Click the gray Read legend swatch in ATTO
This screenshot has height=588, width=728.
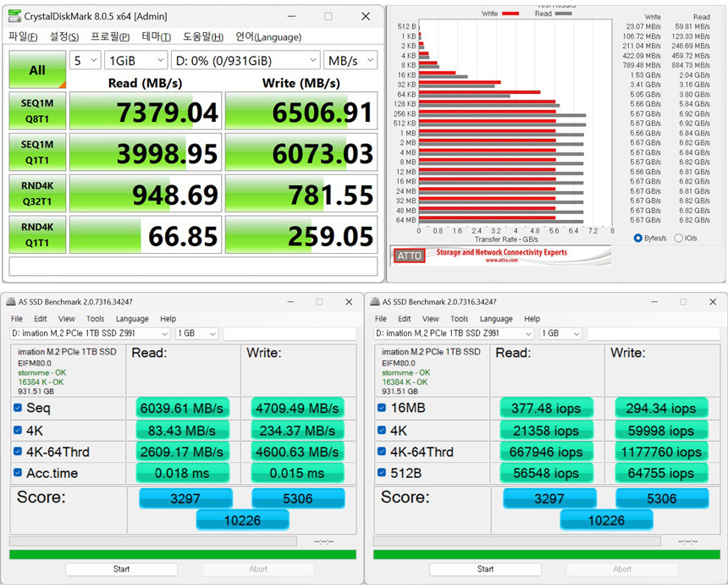pos(563,14)
